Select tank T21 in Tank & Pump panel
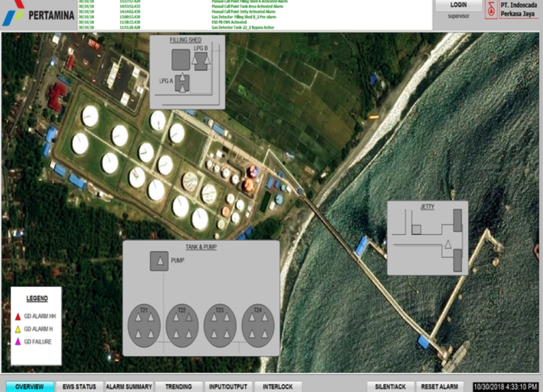The image size is (543, 392). coord(144,326)
